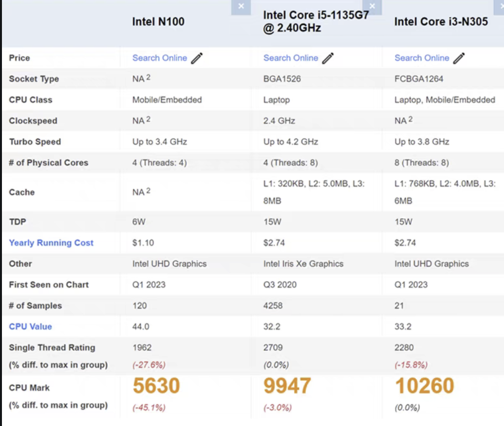Click the Mobile/Embedded class value for N100
This screenshot has height=426, width=504.
point(167,100)
